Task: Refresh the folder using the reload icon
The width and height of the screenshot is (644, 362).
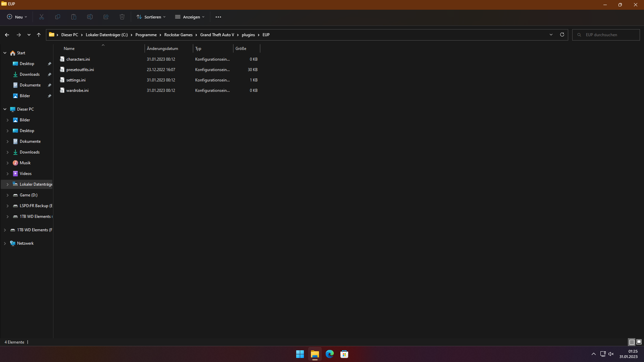Action: (562, 35)
